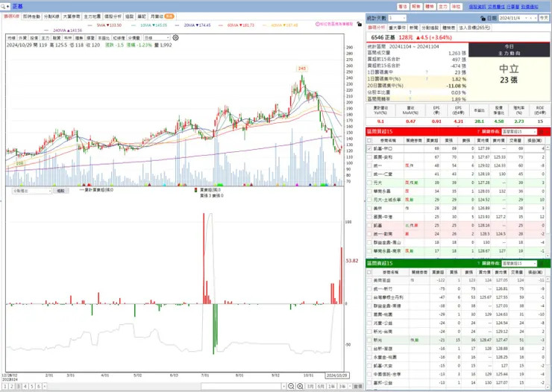Click the help icon in 區間買超15 header
This screenshot has height=392, width=552.
tap(478, 131)
